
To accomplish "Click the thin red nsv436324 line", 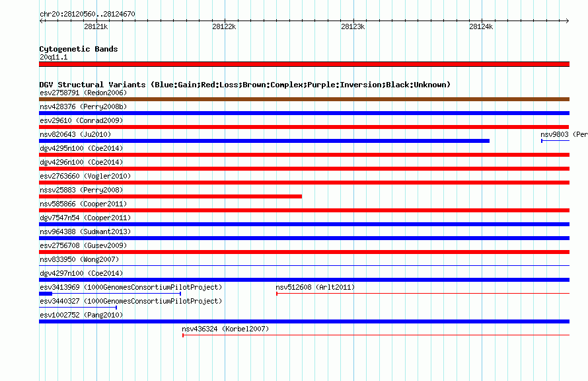I will [x=376, y=335].
